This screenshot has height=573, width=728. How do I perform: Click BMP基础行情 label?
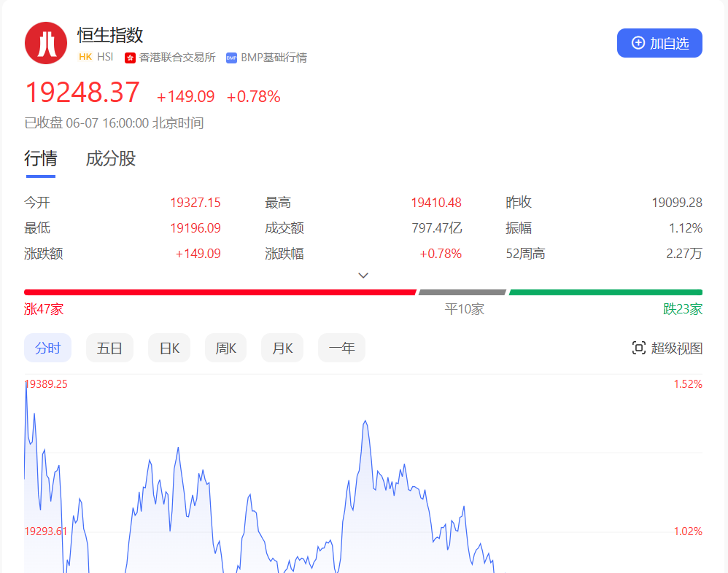[274, 58]
